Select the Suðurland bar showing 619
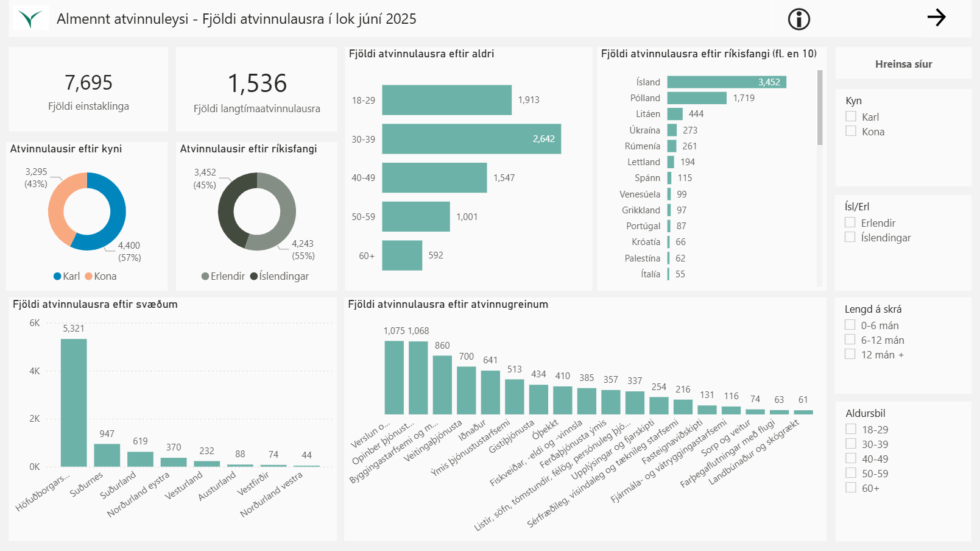 140,460
